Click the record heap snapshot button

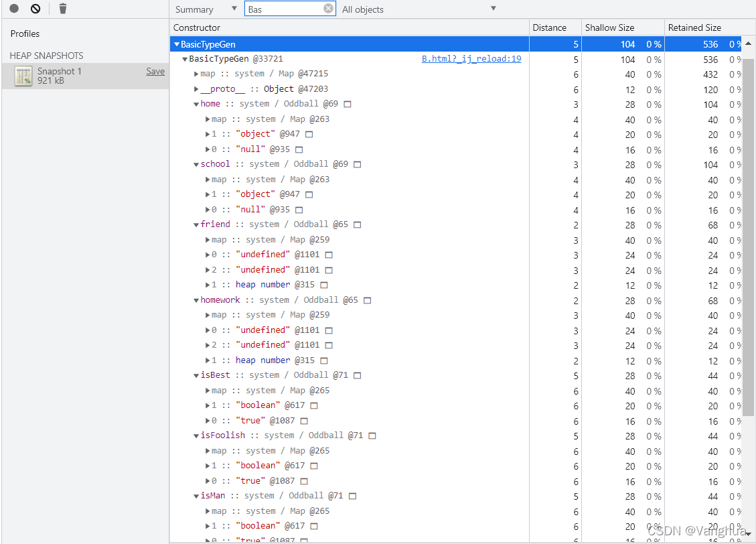click(14, 8)
